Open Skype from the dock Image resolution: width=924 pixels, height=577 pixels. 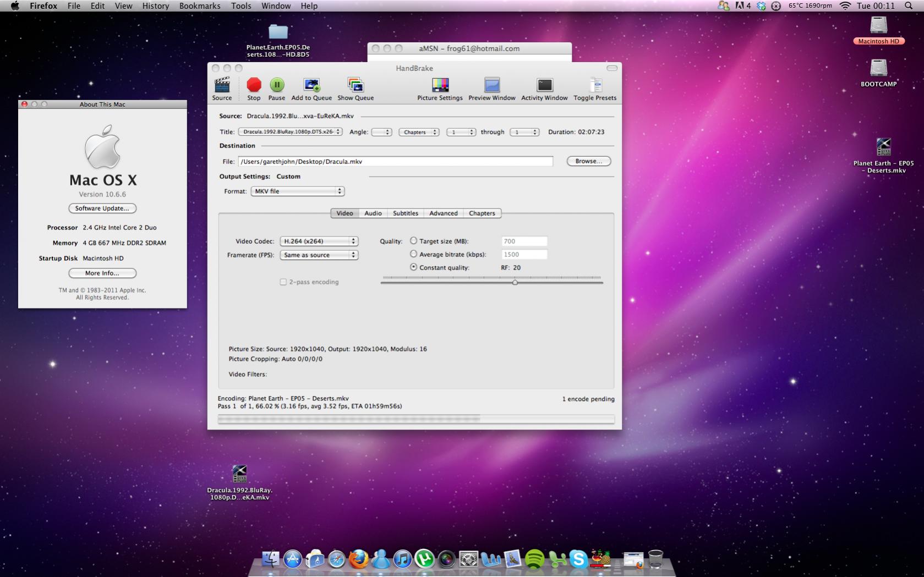click(578, 559)
